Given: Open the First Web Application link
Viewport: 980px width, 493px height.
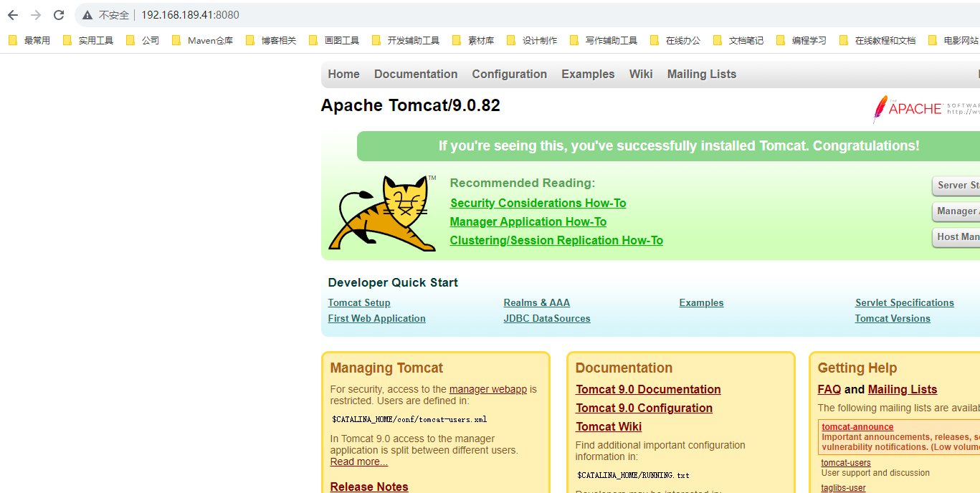Looking at the screenshot, I should [x=376, y=318].
